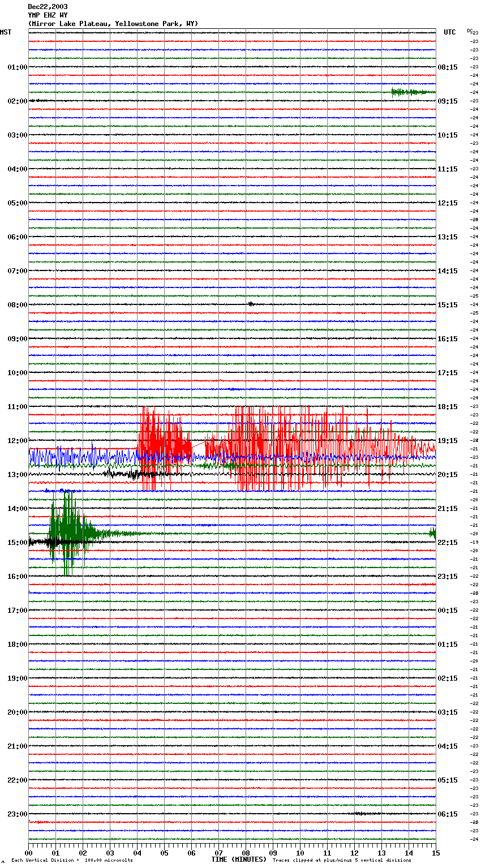Click minute tick label 05 on bottom axis
Image resolution: width=481 pixels, height=868 pixels.
[x=164, y=853]
